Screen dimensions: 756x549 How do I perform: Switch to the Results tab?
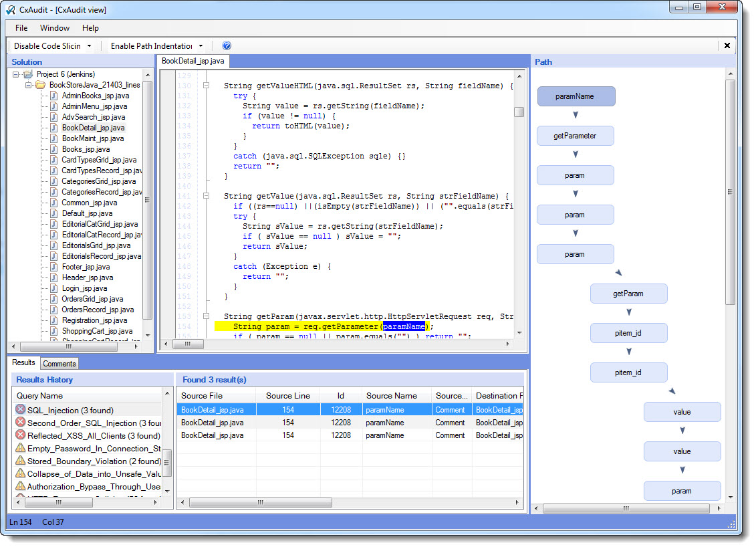pos(23,363)
